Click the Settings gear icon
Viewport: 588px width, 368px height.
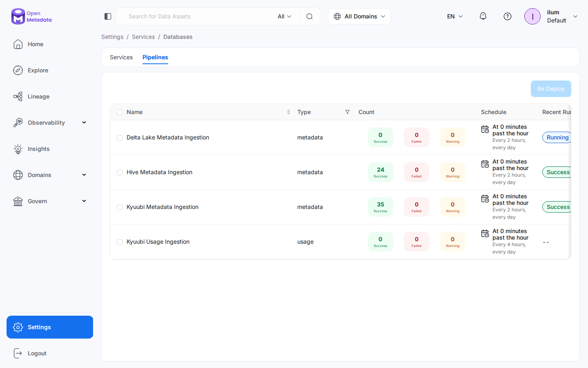pyautogui.click(x=18, y=327)
